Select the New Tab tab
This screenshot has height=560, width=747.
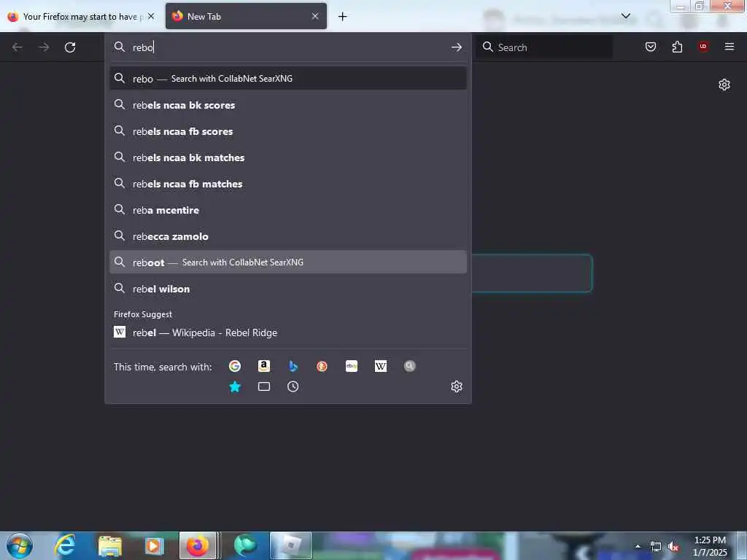[246, 16]
